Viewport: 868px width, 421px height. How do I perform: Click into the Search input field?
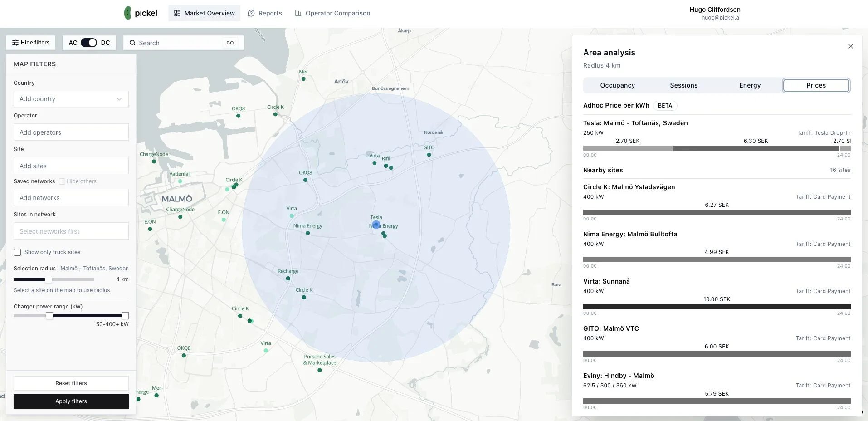pos(179,43)
